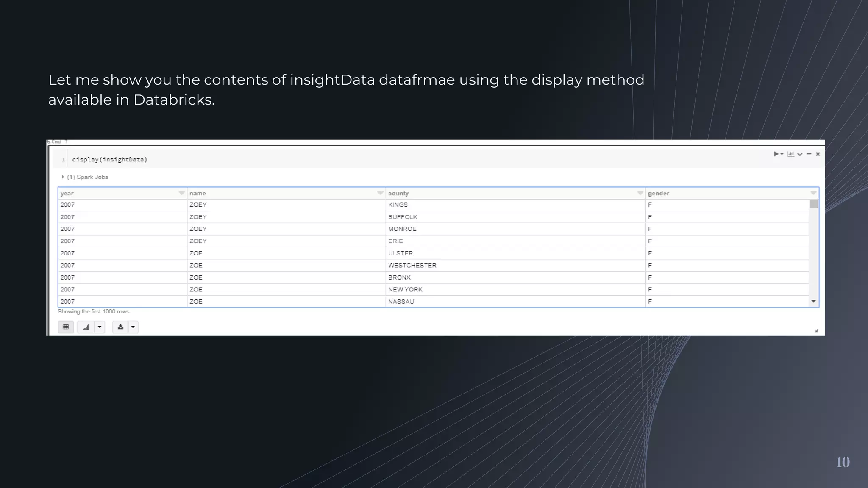This screenshot has width=868, height=488.
Task: Open the year column sort menu
Action: coord(181,193)
